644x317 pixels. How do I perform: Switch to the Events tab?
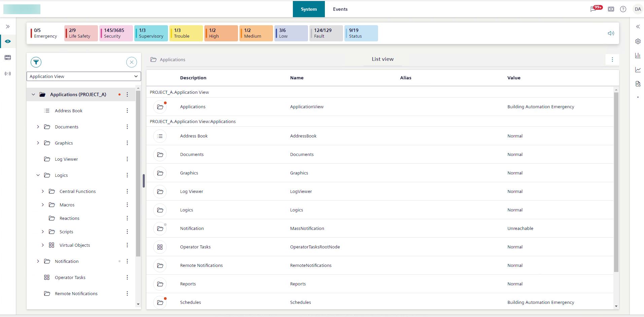(340, 9)
